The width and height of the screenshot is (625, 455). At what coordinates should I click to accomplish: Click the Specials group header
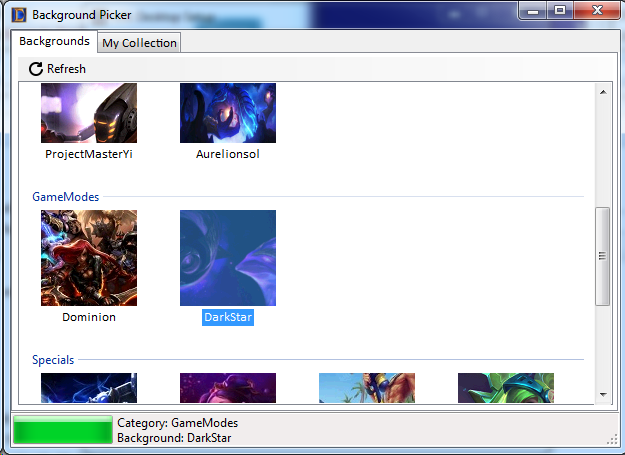pyautogui.click(x=53, y=360)
